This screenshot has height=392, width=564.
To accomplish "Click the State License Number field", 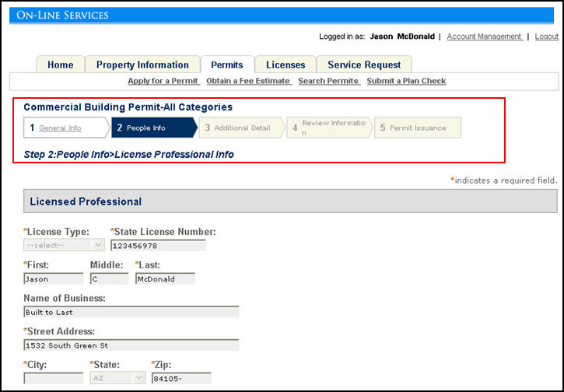I will pyautogui.click(x=158, y=245).
